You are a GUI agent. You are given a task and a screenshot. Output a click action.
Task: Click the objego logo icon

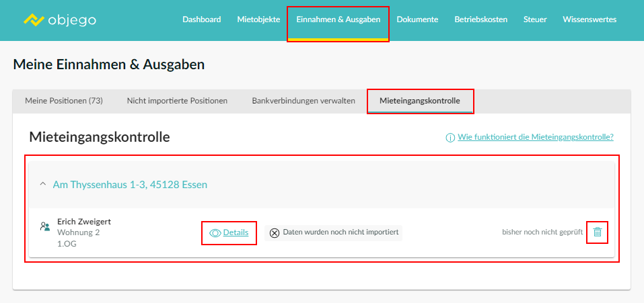(34, 19)
